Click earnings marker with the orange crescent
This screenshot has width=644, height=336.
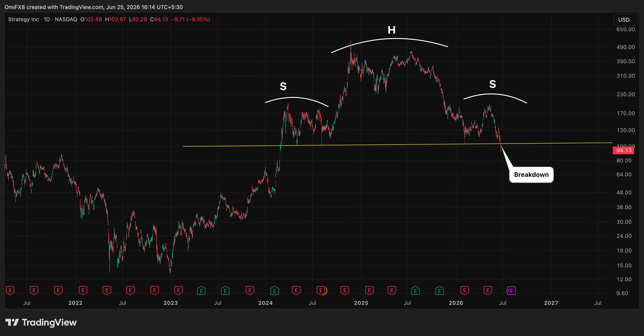[322, 290]
